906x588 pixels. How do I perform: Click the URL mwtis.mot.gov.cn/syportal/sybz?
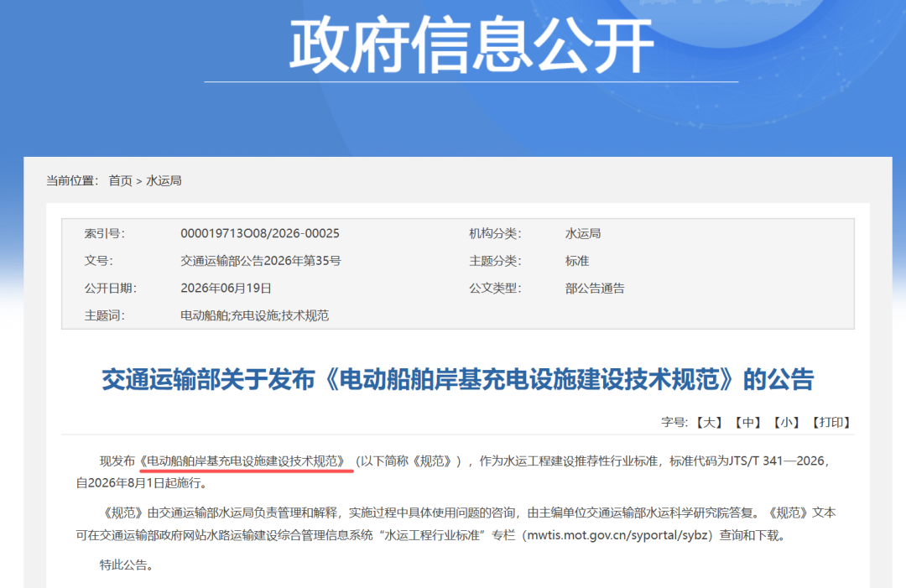617,535
